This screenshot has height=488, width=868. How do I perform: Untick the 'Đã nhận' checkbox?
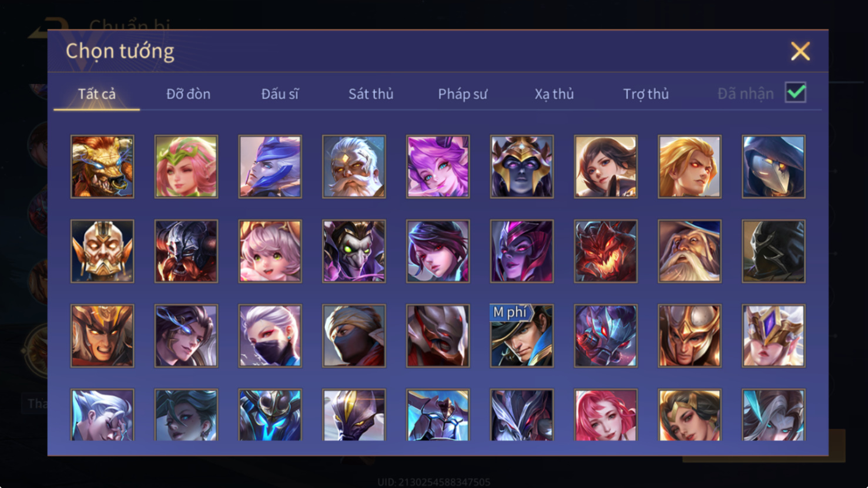point(796,93)
